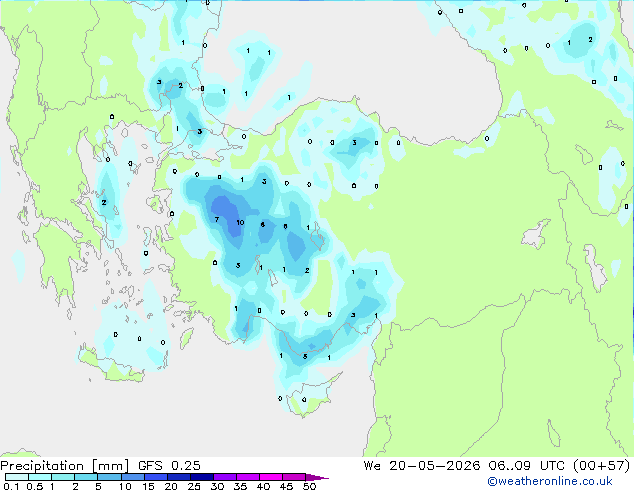Image resolution: width=634 pixels, height=490 pixels.
Task: Pick the dark navy 25–30 mm swatch
Action: pos(201,477)
